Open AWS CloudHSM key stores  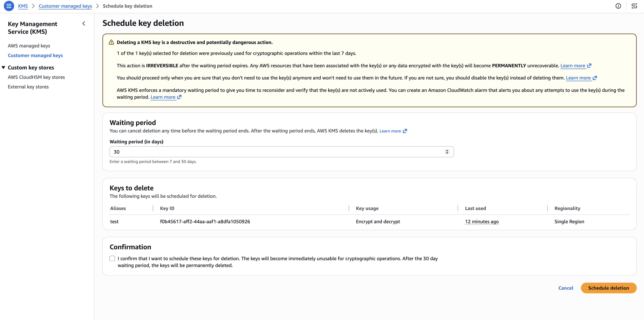tap(36, 77)
